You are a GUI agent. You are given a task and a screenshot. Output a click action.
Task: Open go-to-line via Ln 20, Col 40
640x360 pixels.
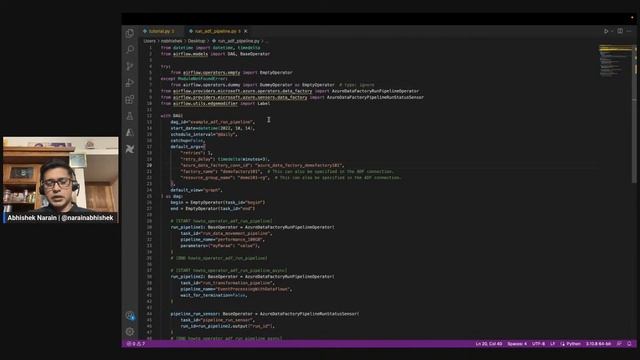tap(489, 344)
